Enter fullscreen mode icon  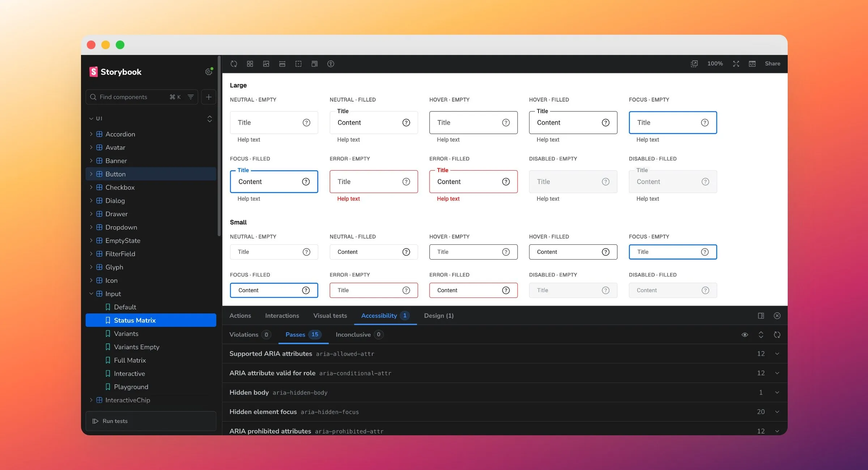736,64
